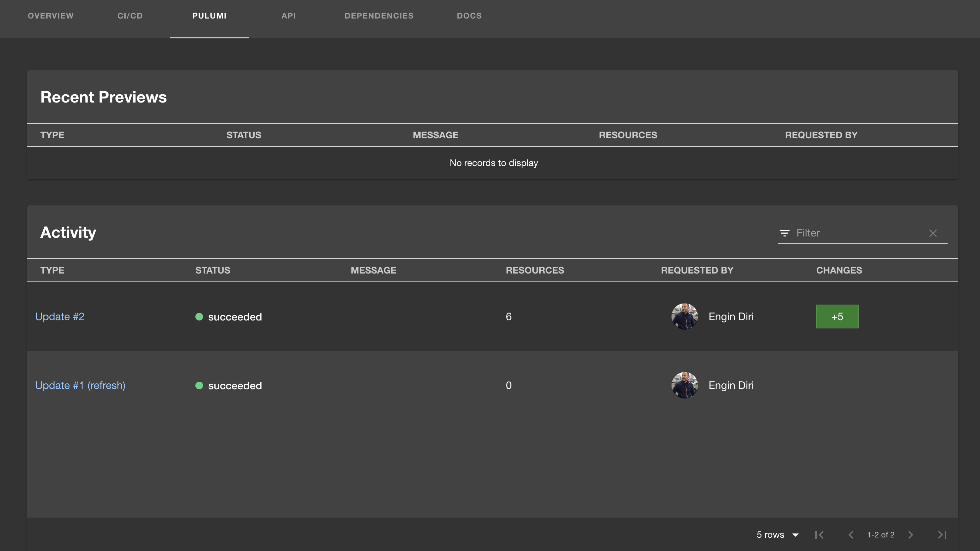The width and height of the screenshot is (980, 551).
Task: Open Update #1 refresh activity link
Action: coord(80,385)
